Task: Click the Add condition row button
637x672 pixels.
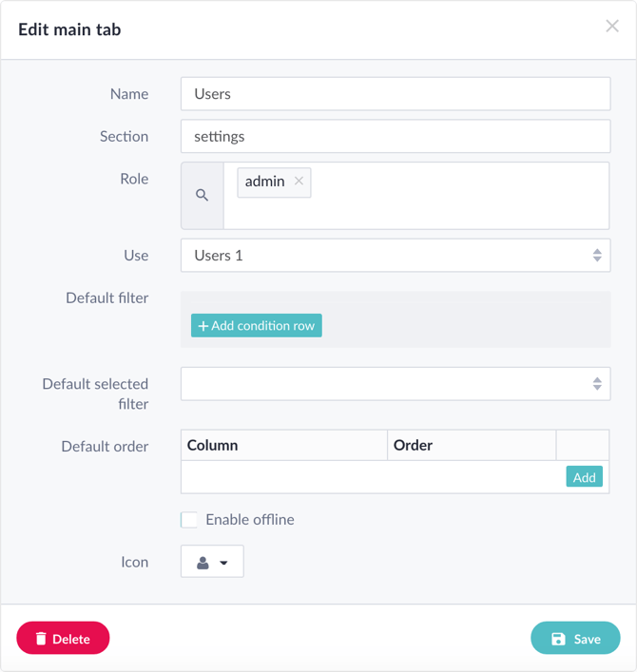Action: (257, 326)
